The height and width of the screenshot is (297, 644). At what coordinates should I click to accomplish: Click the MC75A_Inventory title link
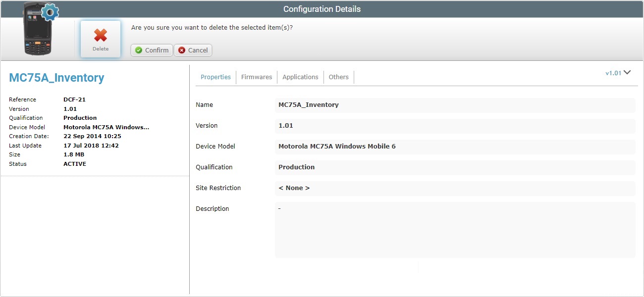(56, 78)
